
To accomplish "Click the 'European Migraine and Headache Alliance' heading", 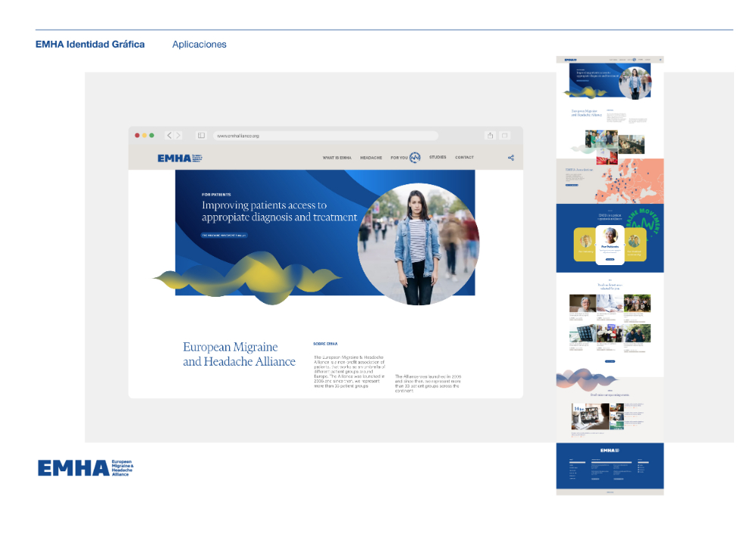I will pyautogui.click(x=239, y=354).
